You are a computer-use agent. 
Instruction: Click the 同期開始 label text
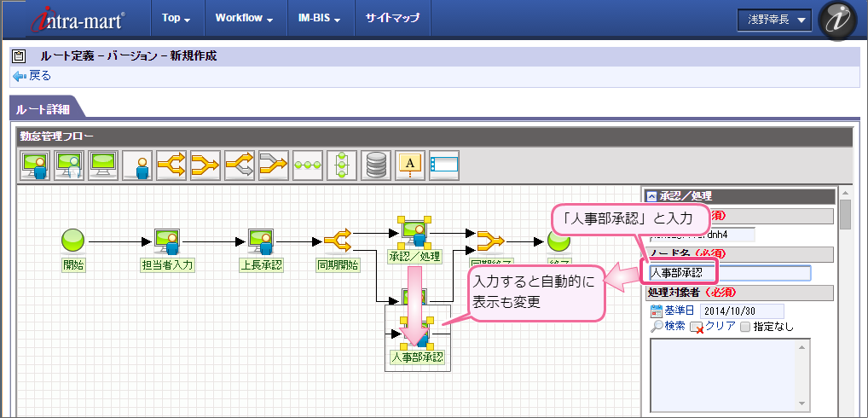coord(338,264)
